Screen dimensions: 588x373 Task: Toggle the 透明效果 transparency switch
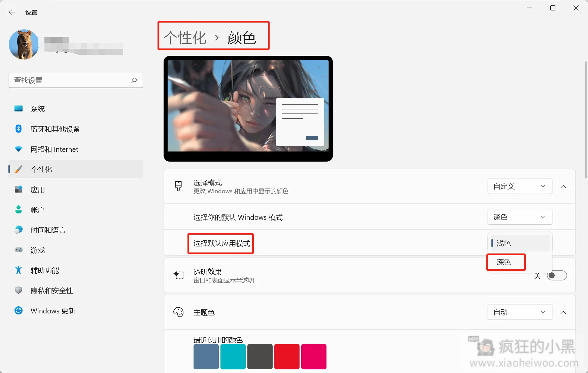[x=557, y=276]
